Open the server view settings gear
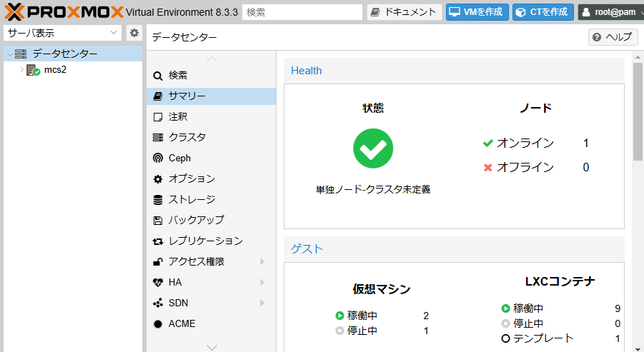The width and height of the screenshot is (644, 352). pyautogui.click(x=134, y=33)
